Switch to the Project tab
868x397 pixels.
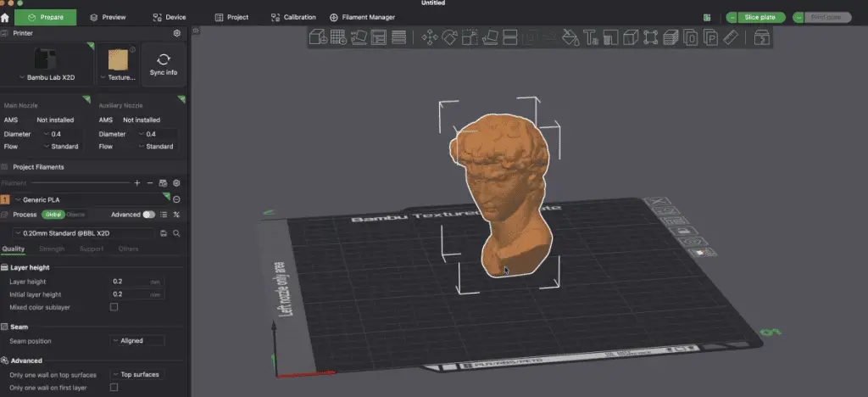click(231, 17)
